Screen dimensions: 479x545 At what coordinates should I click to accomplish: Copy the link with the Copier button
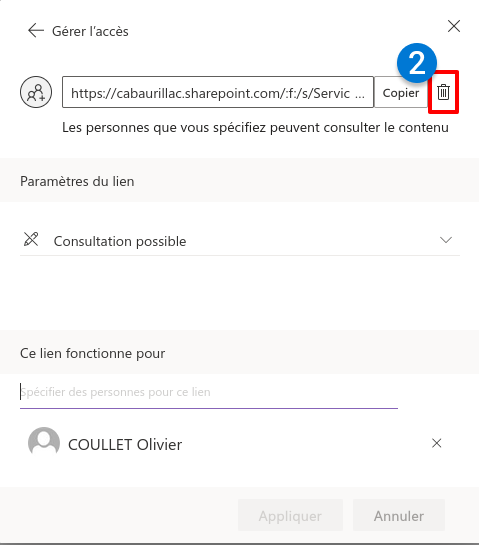click(400, 92)
